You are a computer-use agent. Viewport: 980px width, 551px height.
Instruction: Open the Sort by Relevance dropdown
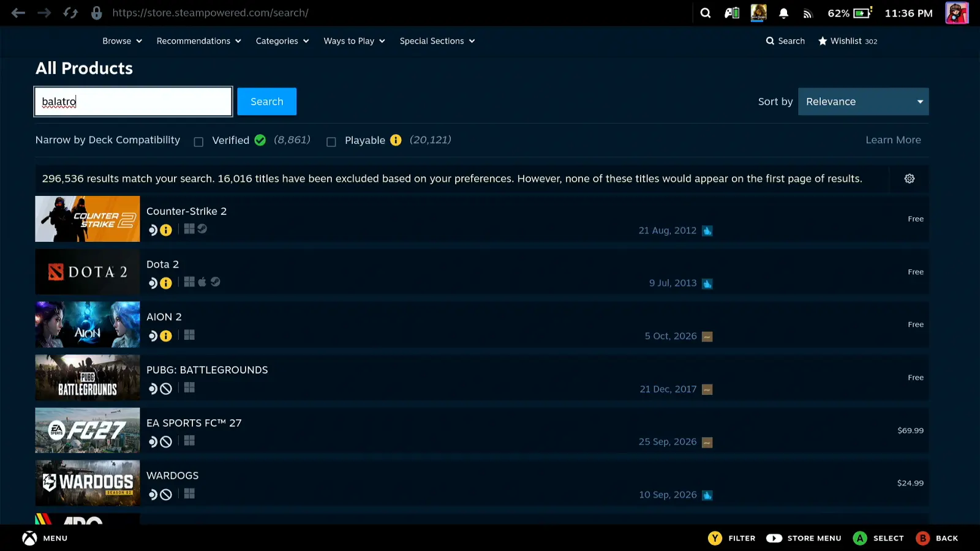864,102
